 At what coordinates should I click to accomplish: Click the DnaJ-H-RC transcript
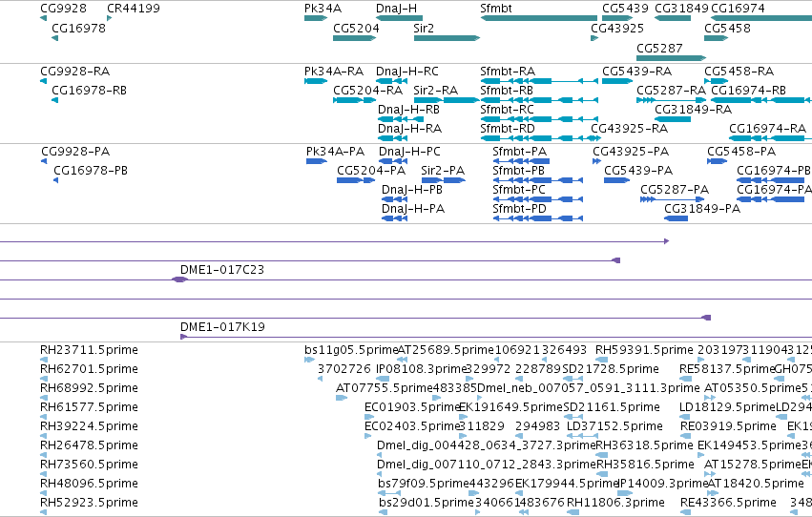click(x=391, y=81)
